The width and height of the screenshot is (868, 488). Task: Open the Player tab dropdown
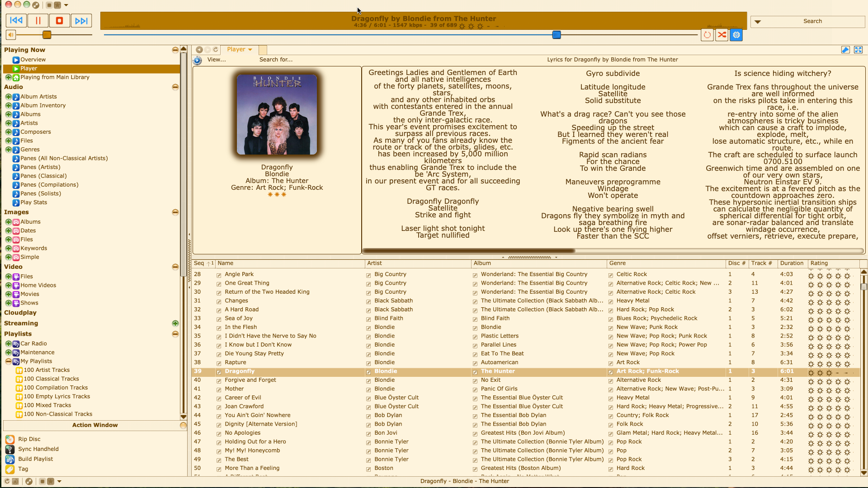[x=250, y=50]
